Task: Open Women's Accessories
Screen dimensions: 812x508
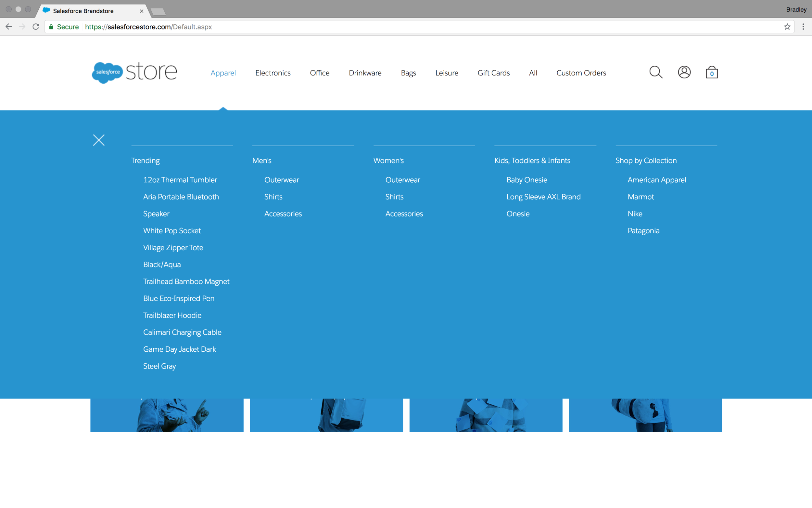Action: pyautogui.click(x=404, y=214)
